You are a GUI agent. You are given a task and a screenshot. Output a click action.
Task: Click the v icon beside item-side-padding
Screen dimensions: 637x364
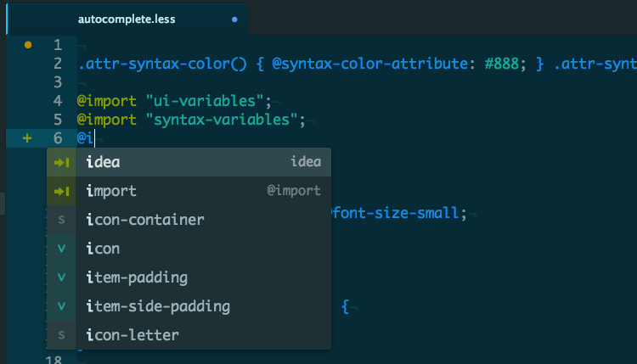61,306
